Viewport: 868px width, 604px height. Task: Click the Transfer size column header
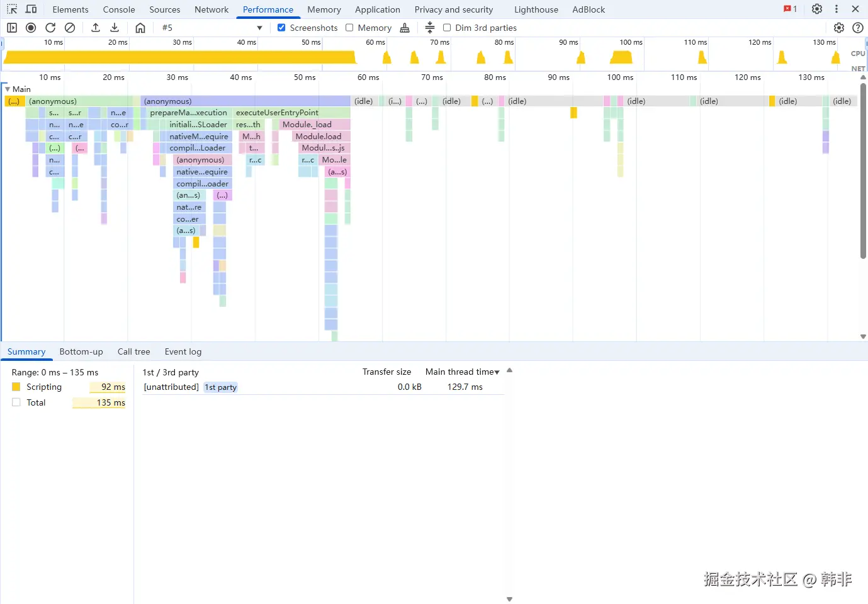pyautogui.click(x=386, y=372)
